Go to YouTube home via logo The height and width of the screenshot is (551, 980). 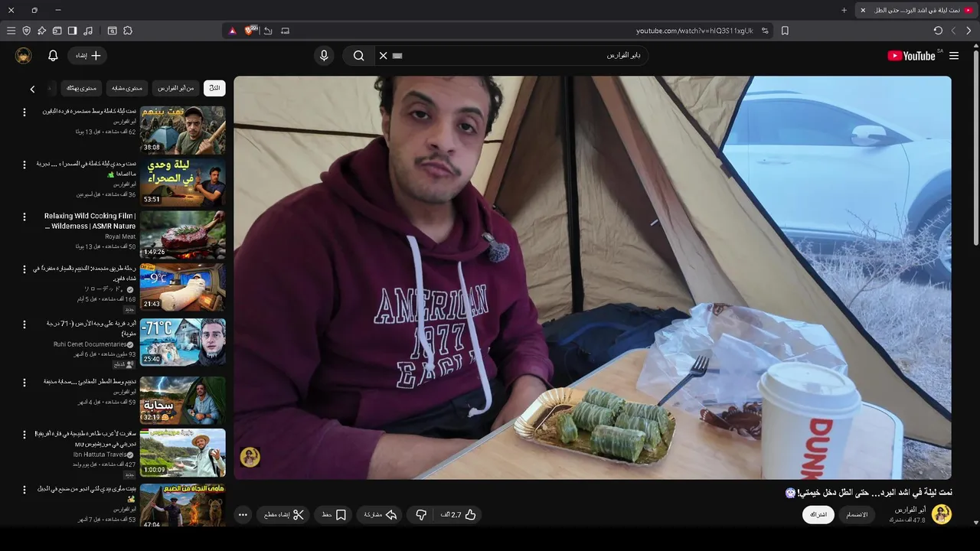click(x=911, y=56)
